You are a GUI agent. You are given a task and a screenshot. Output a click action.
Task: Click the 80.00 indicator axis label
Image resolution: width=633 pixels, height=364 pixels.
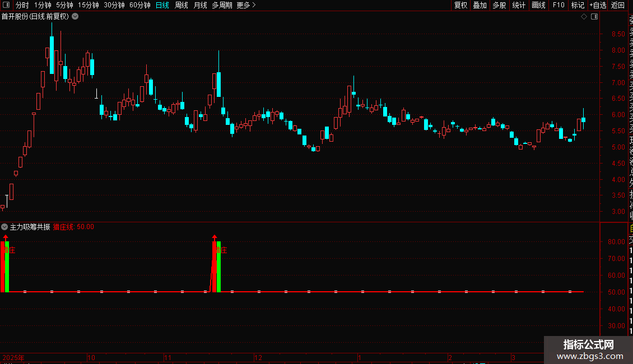tap(616, 242)
